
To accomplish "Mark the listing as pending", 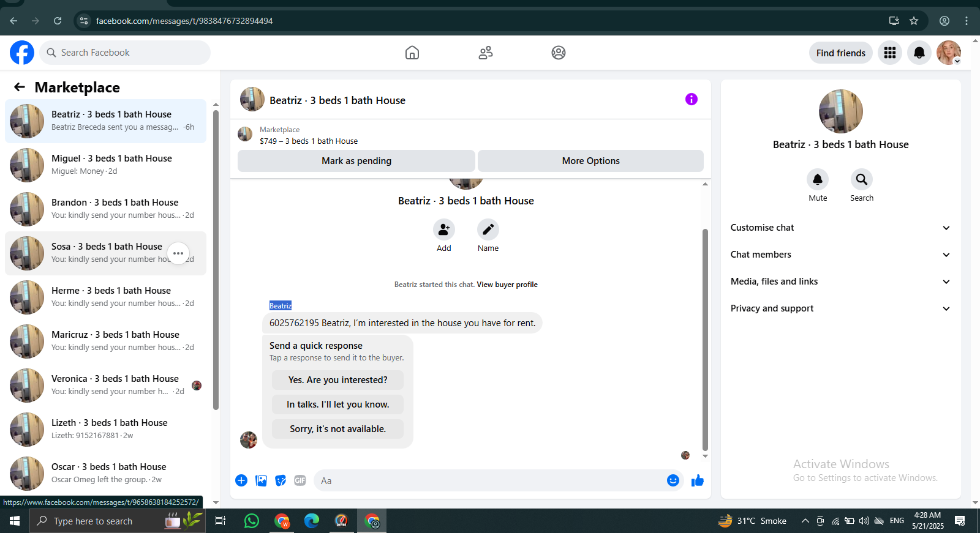I will pos(356,161).
